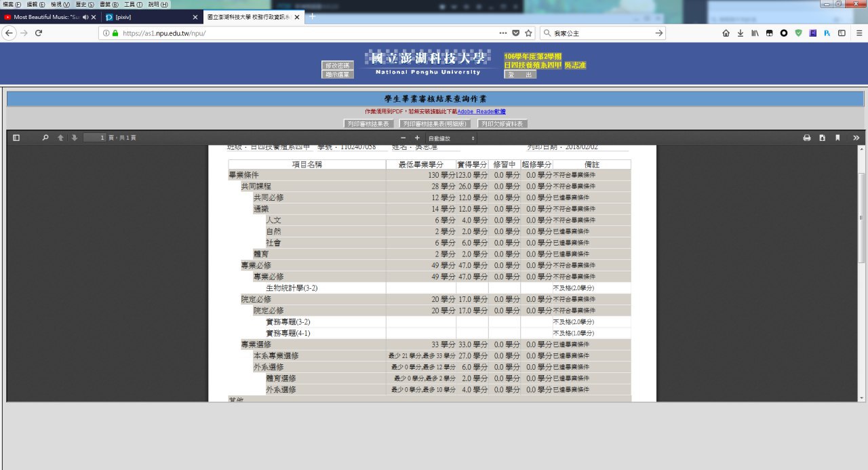The width and height of the screenshot is (868, 470).
Task: Go to next PDF page
Action: pos(74,138)
